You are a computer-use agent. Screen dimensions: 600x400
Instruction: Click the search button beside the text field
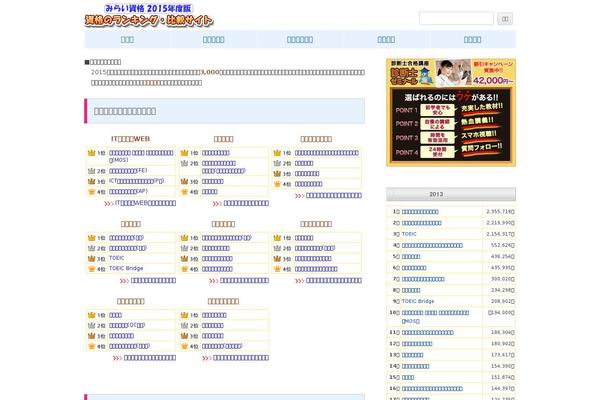click(505, 19)
